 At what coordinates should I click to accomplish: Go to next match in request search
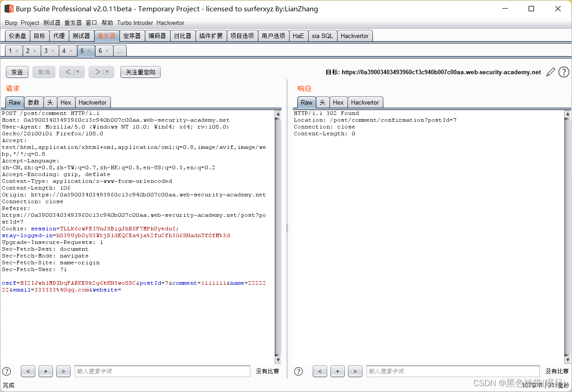click(x=63, y=371)
